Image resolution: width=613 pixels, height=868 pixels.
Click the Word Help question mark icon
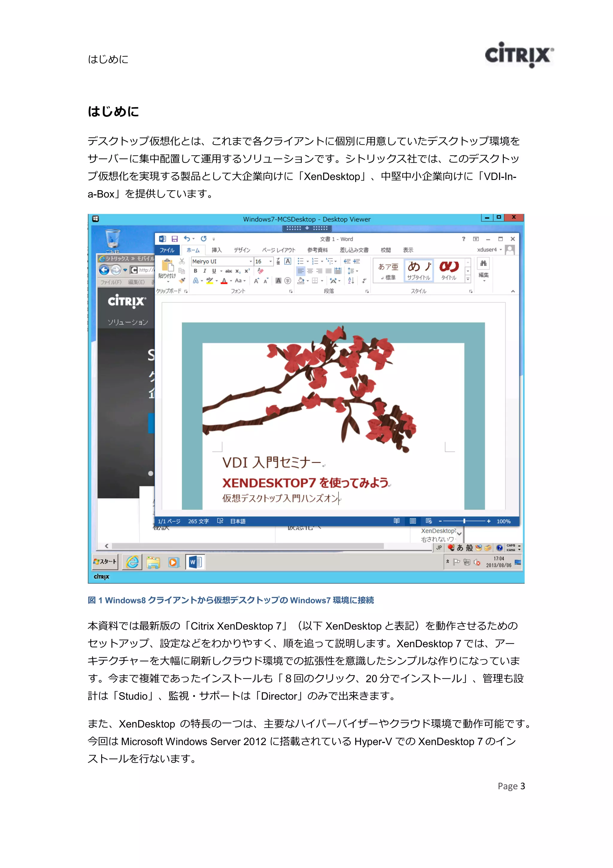click(x=464, y=239)
